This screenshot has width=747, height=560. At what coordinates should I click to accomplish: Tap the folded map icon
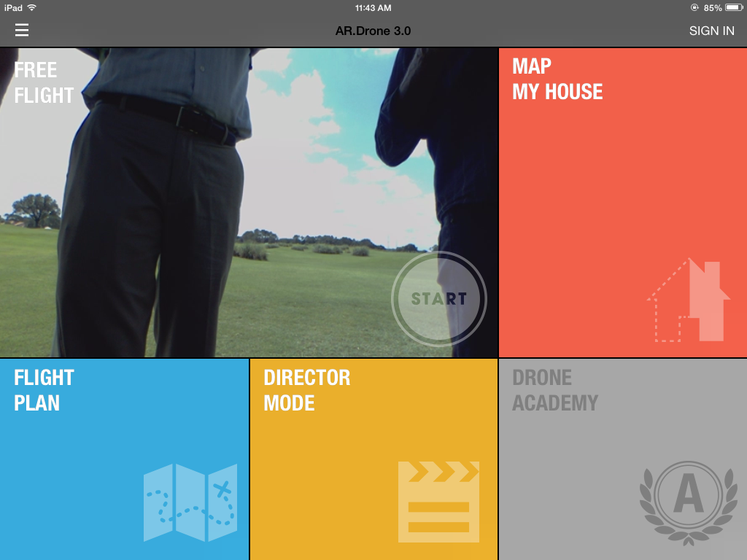[x=190, y=502]
